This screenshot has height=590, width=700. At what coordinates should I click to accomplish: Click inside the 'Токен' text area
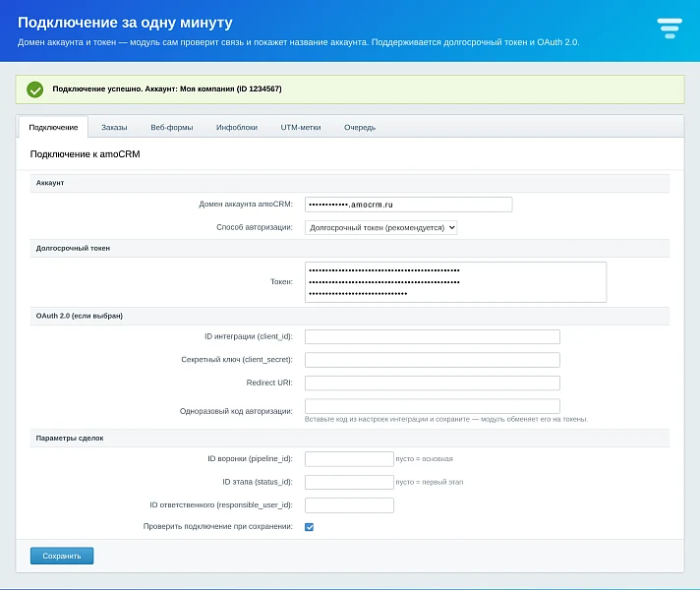point(455,282)
